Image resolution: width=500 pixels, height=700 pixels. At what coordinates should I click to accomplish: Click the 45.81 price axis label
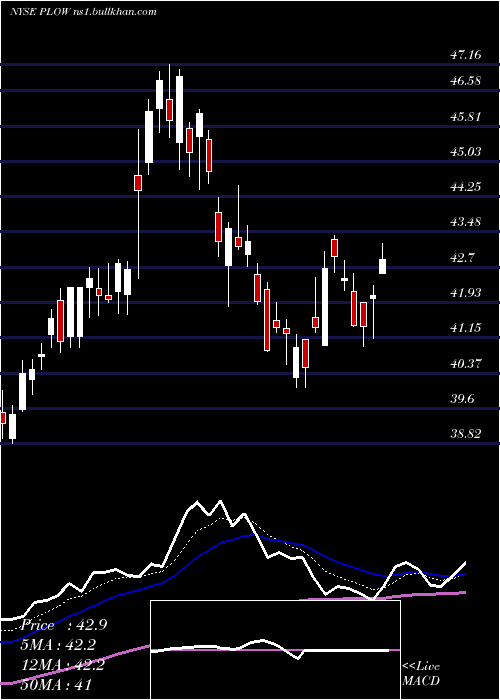pyautogui.click(x=466, y=117)
